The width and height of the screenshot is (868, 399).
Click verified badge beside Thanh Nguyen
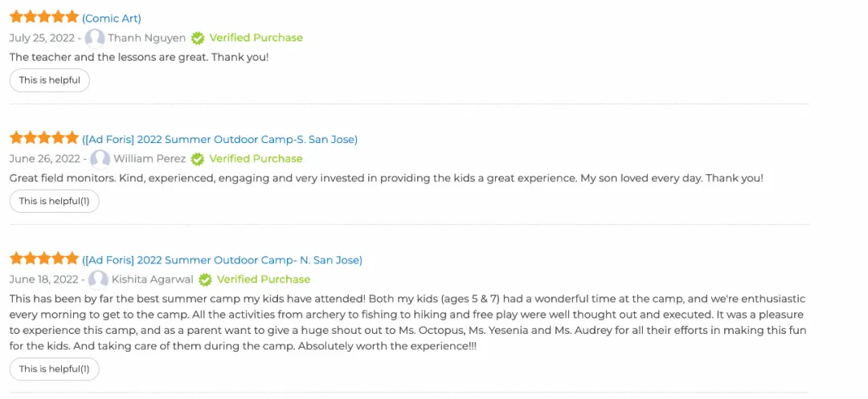[198, 38]
